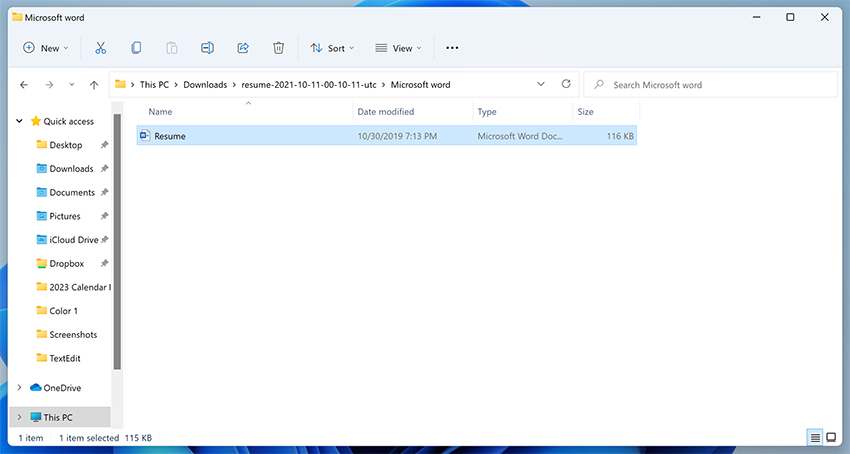This screenshot has height=454, width=850.
Task: Click the Word document icon of Resume
Action: point(145,136)
